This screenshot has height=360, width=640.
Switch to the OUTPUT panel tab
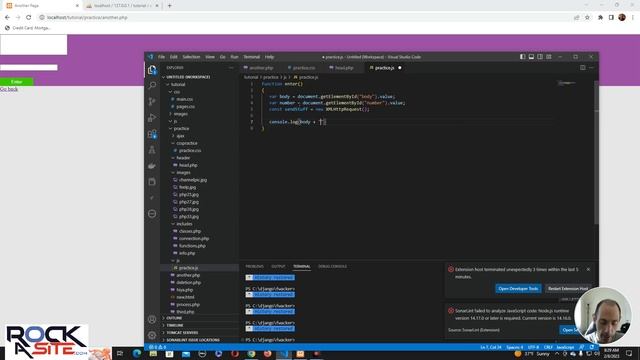tap(278, 267)
